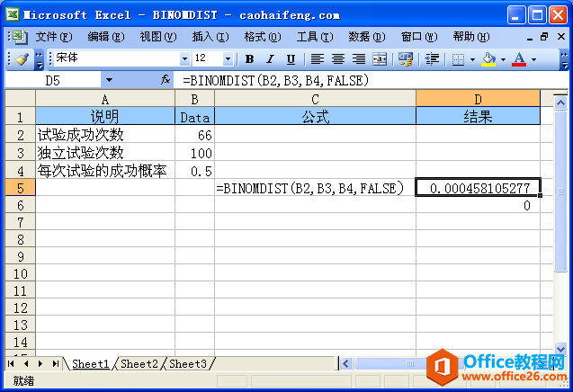The height and width of the screenshot is (392, 573).
Task: Restore the workbook window
Action: [544, 37]
